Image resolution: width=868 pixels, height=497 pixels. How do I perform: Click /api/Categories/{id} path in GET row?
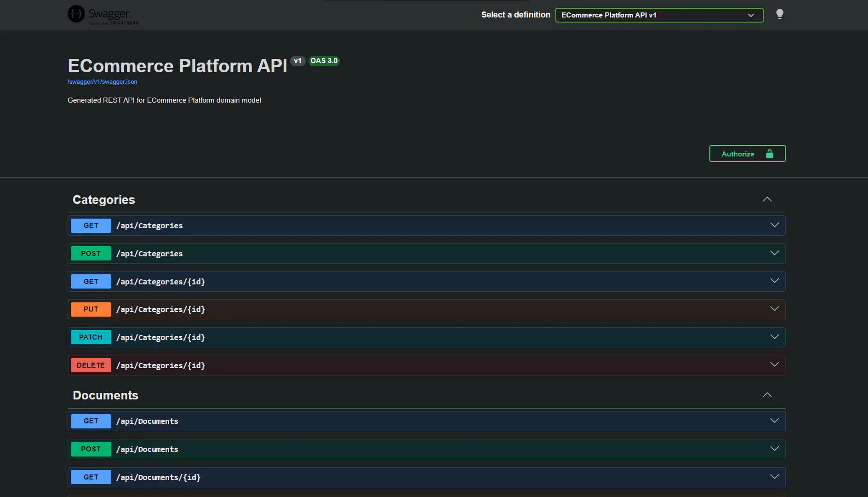pyautogui.click(x=160, y=282)
